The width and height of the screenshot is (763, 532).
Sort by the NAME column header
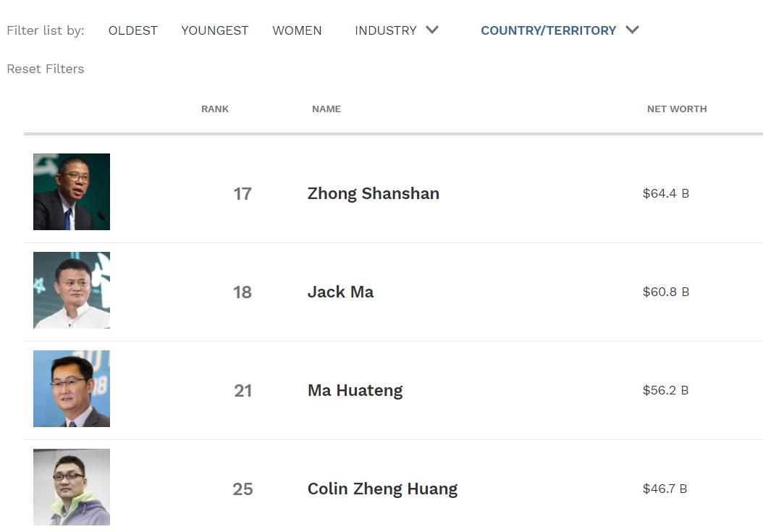(326, 109)
